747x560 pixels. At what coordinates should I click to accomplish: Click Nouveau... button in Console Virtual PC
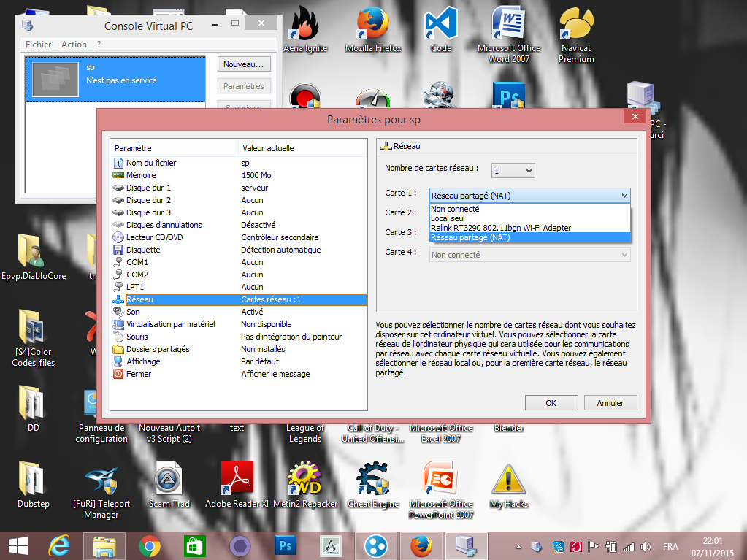pyautogui.click(x=243, y=64)
